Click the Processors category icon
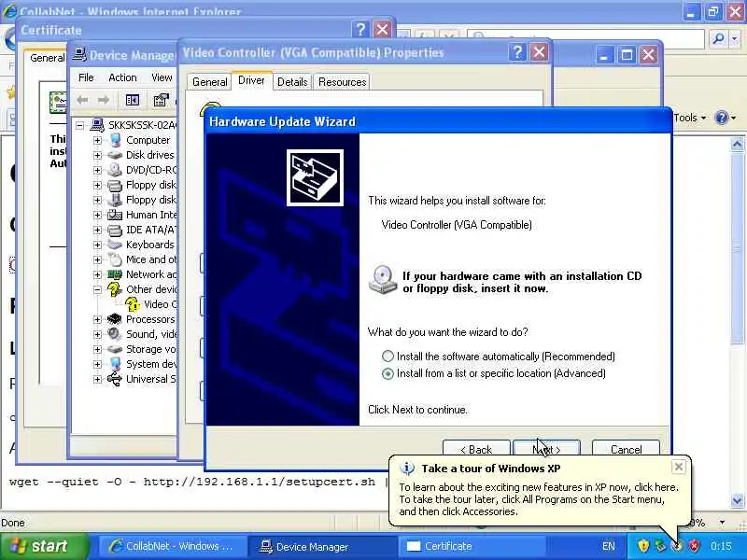747x560 pixels. click(114, 319)
